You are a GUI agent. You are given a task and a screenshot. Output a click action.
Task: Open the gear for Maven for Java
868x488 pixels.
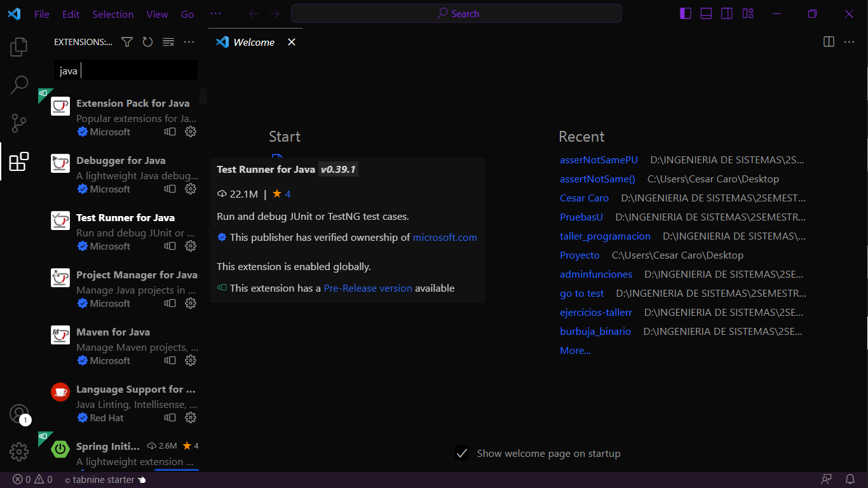pyautogui.click(x=191, y=360)
